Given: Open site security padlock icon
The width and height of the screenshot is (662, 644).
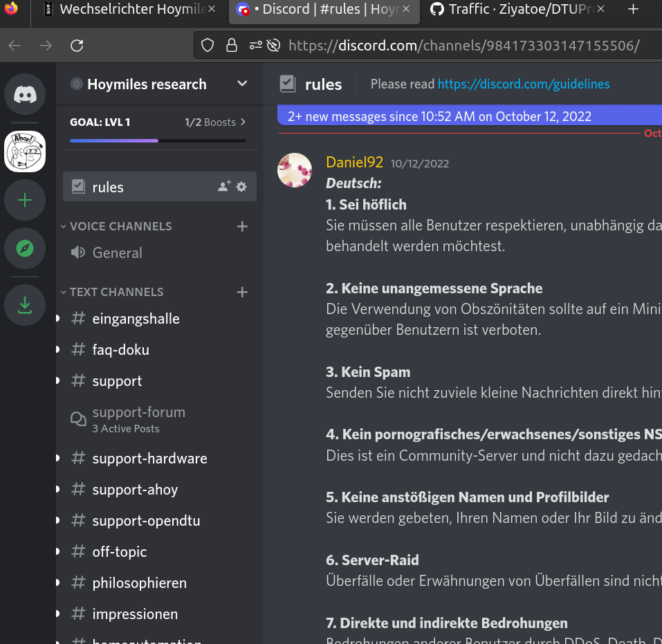Looking at the screenshot, I should click(231, 45).
